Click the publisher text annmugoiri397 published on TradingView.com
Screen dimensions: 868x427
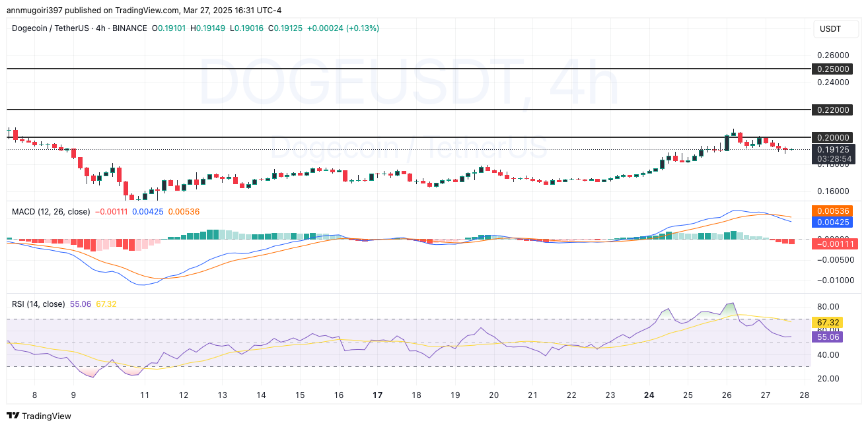pos(93,10)
